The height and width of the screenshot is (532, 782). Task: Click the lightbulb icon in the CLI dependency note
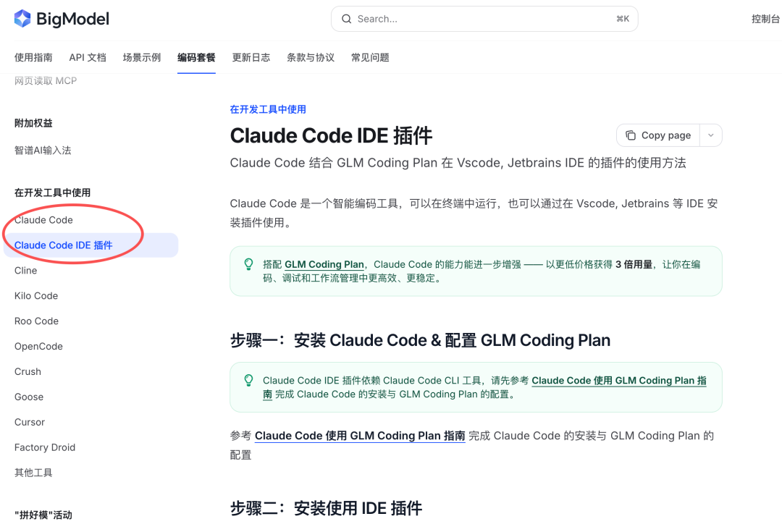248,381
